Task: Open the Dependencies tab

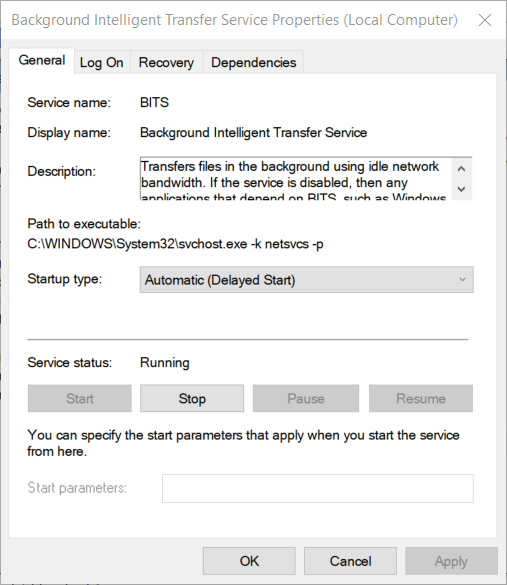Action: (x=253, y=62)
